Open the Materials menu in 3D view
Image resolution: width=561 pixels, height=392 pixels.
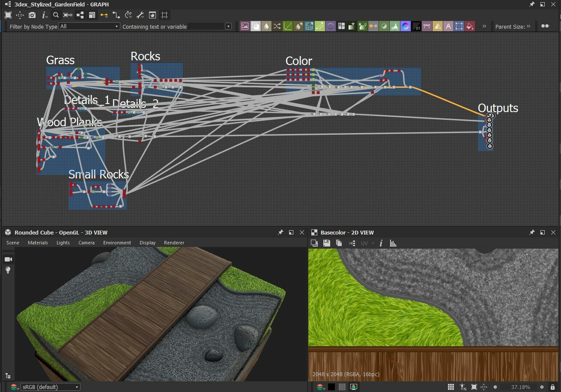[38, 243]
